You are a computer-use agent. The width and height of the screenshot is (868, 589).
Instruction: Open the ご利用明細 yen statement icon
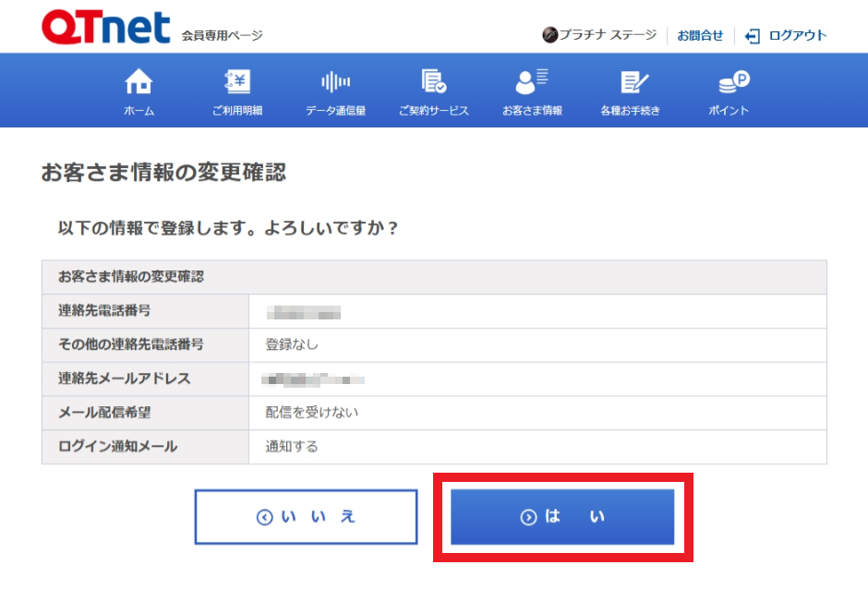(x=237, y=82)
